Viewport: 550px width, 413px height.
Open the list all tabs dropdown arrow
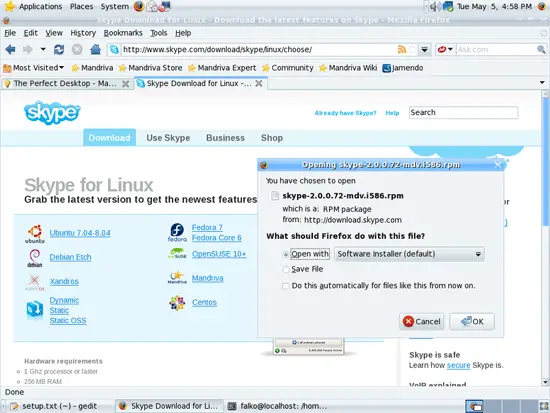coord(542,83)
